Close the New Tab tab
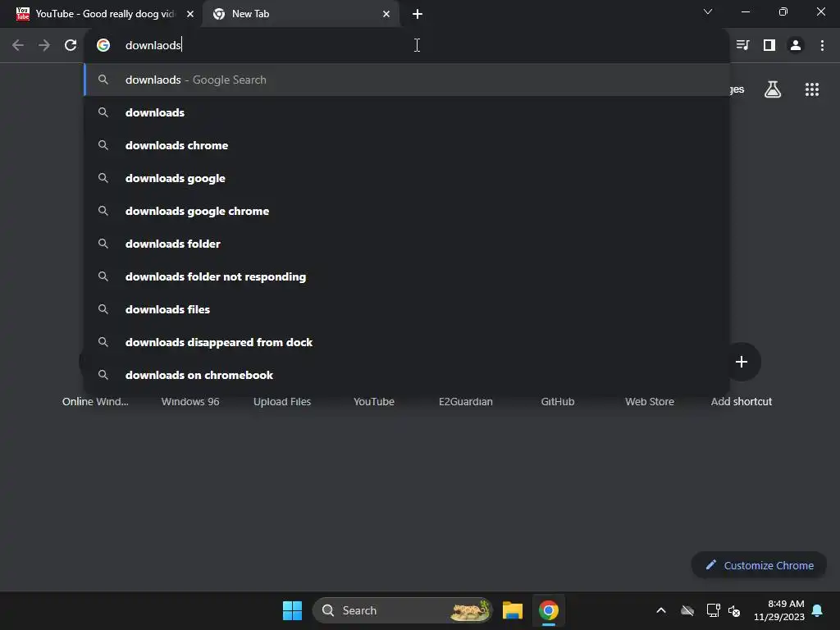 click(x=386, y=14)
